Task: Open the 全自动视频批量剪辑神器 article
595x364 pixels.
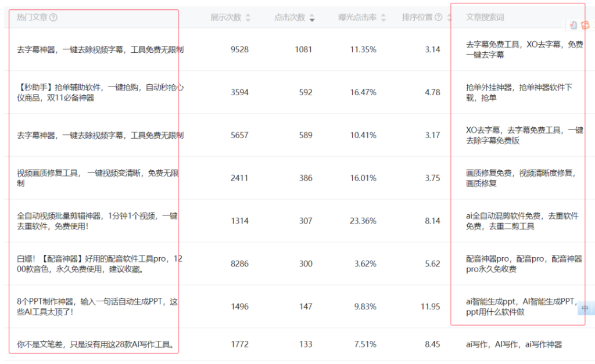Action: (97, 221)
